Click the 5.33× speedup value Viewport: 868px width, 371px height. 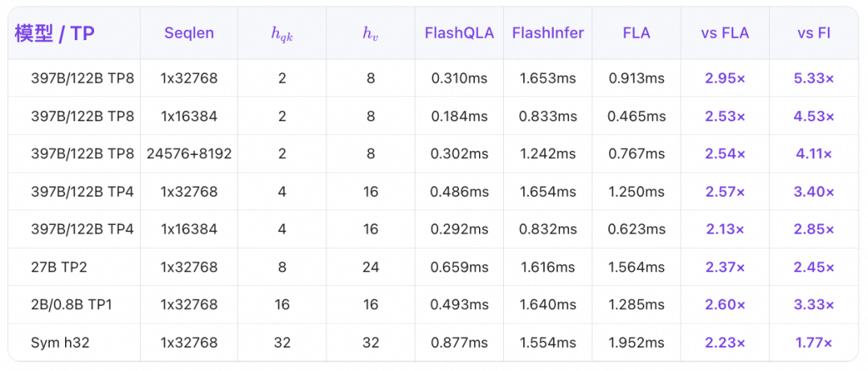tap(813, 79)
